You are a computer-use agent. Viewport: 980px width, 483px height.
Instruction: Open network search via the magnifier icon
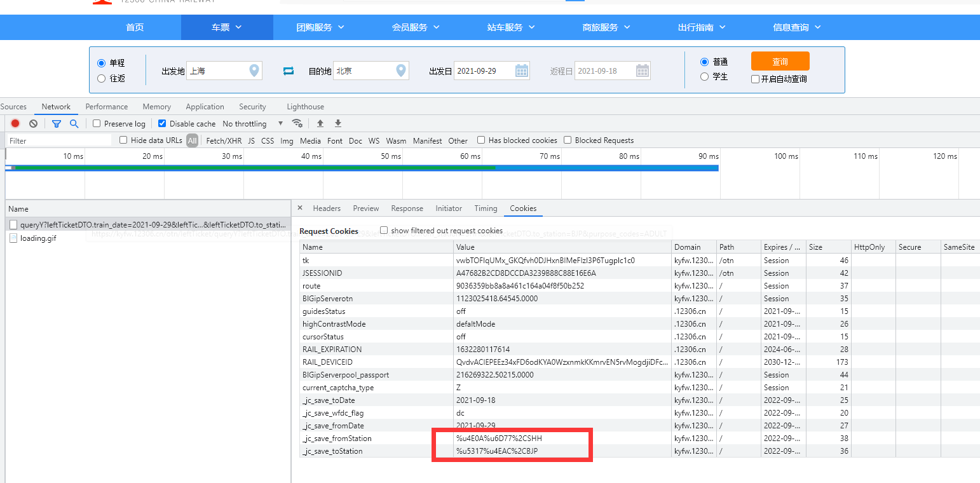coord(74,123)
